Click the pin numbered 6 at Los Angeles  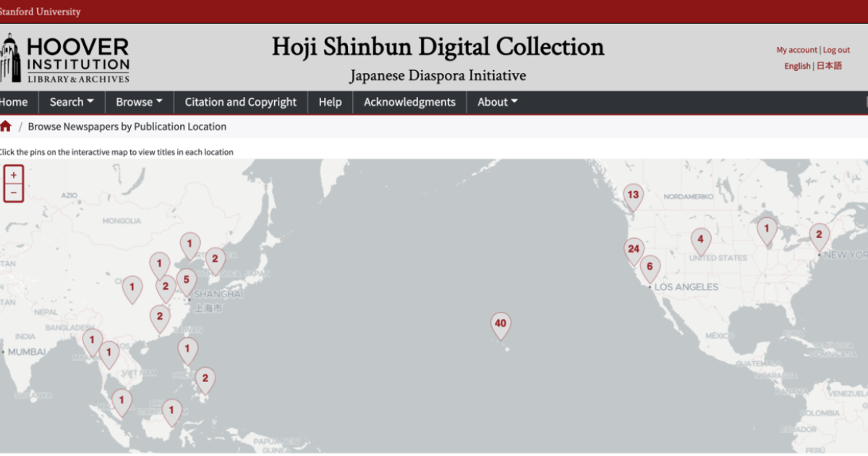[650, 269]
